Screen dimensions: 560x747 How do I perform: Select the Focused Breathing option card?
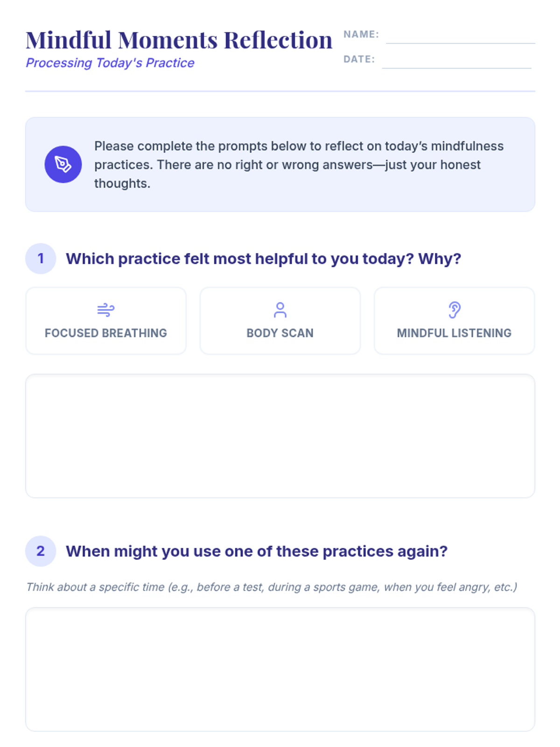[106, 321]
